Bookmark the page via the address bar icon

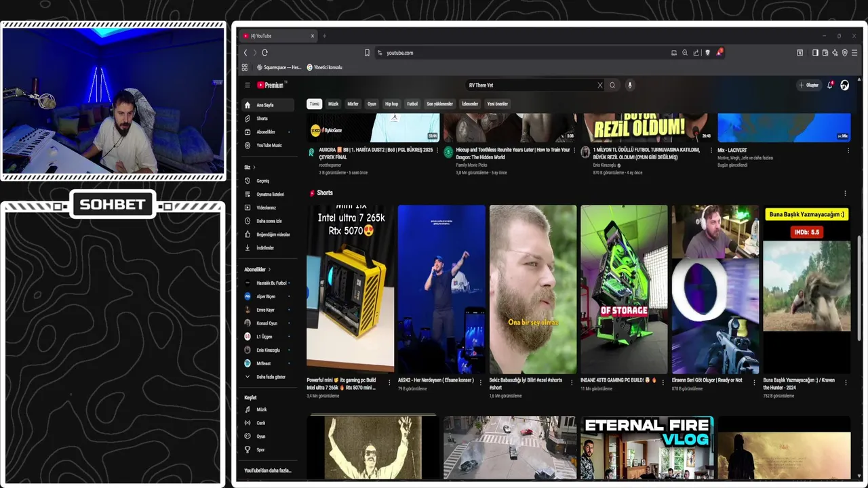point(367,53)
